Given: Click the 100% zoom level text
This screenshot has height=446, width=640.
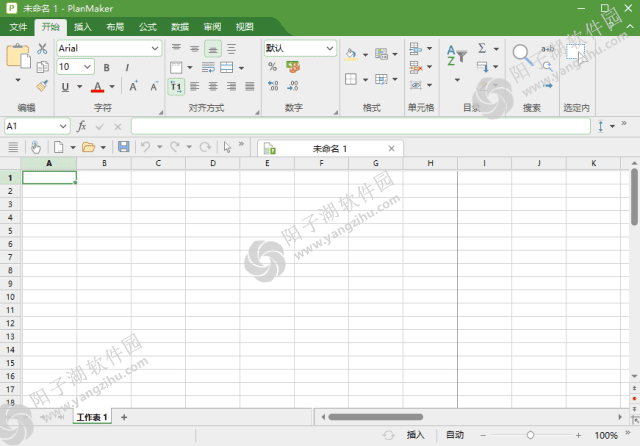Looking at the screenshot, I should (x=606, y=435).
